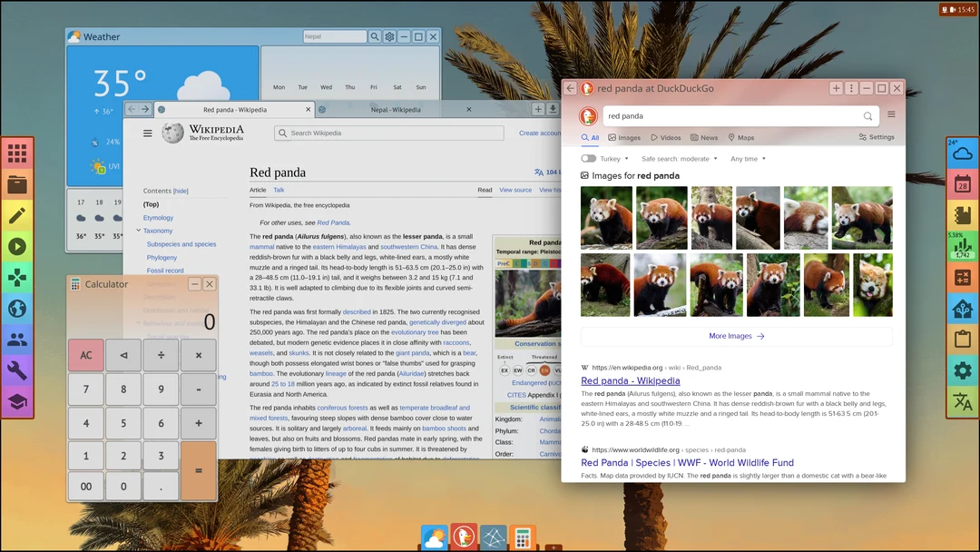
Task: Open the stocks widget showing 5.38%
Action: [962, 245]
